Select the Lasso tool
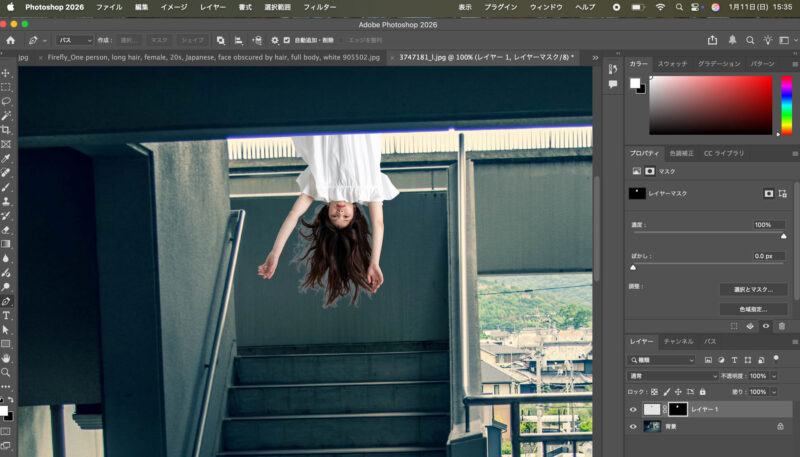 coord(6,101)
